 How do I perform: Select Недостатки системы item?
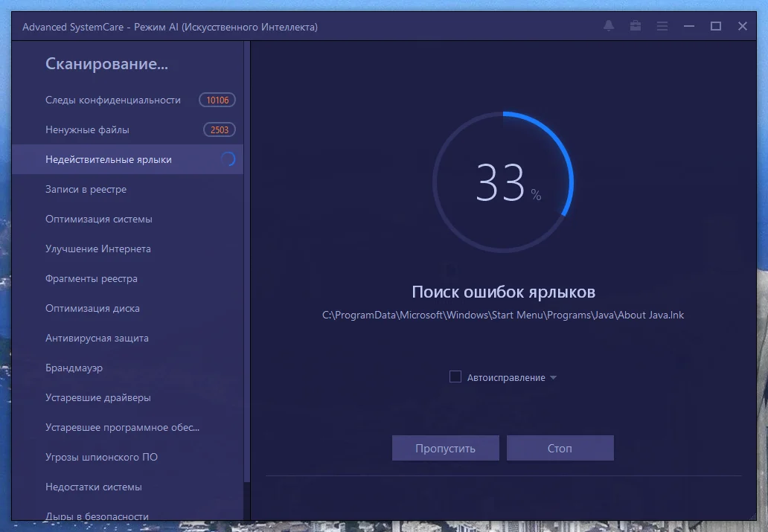coord(127,487)
